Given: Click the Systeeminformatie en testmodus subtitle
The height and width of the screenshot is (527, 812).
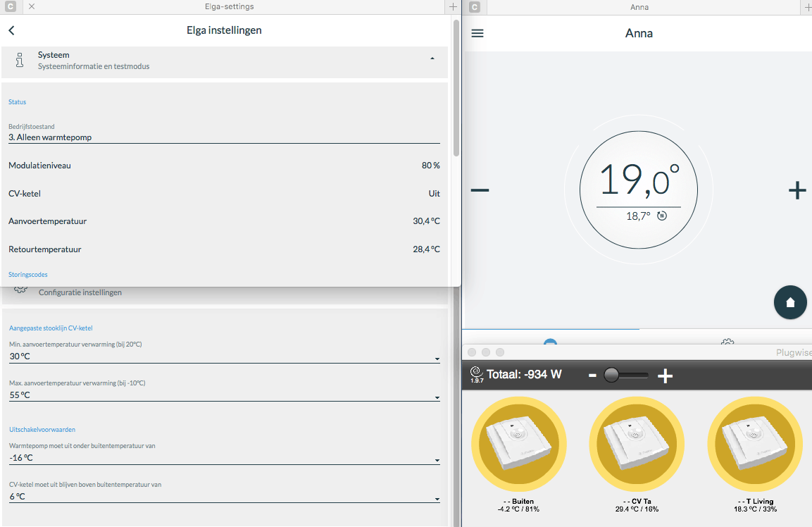Looking at the screenshot, I should [x=94, y=66].
